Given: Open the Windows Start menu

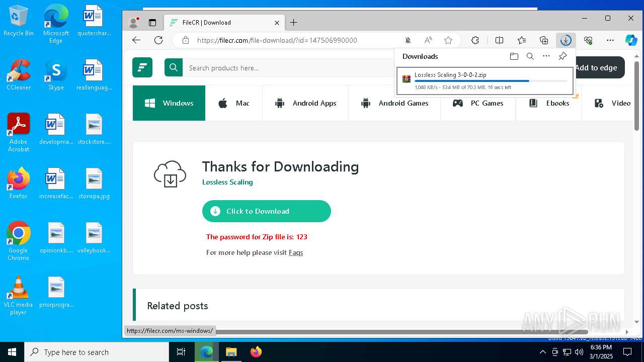Looking at the screenshot, I should [12, 352].
